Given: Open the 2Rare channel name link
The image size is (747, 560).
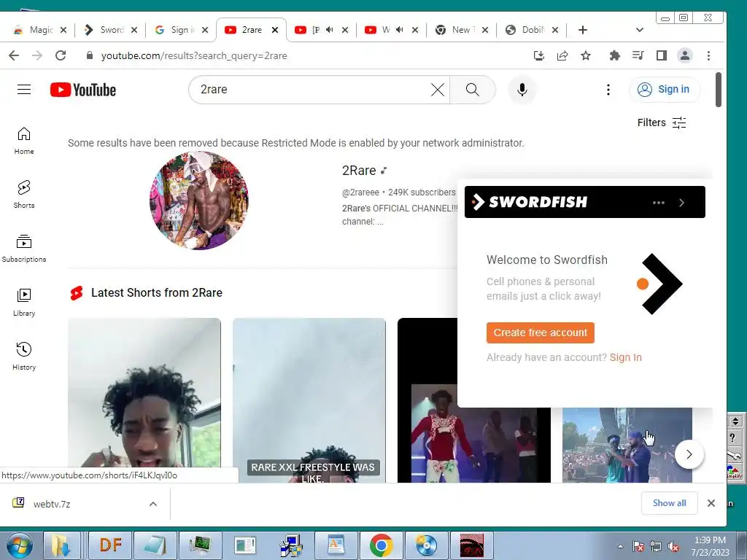Looking at the screenshot, I should click(x=359, y=170).
